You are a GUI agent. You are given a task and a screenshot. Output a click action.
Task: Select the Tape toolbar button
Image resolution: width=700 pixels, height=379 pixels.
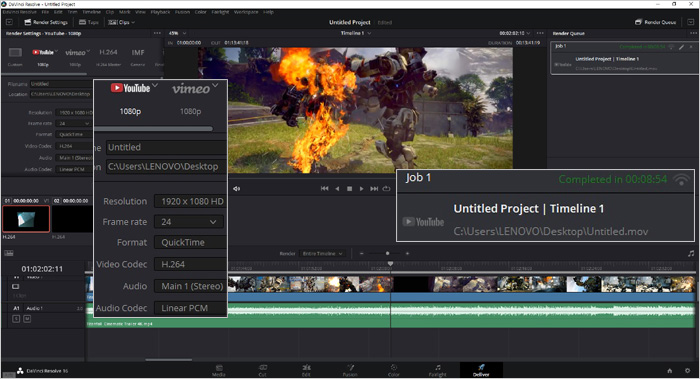point(88,22)
